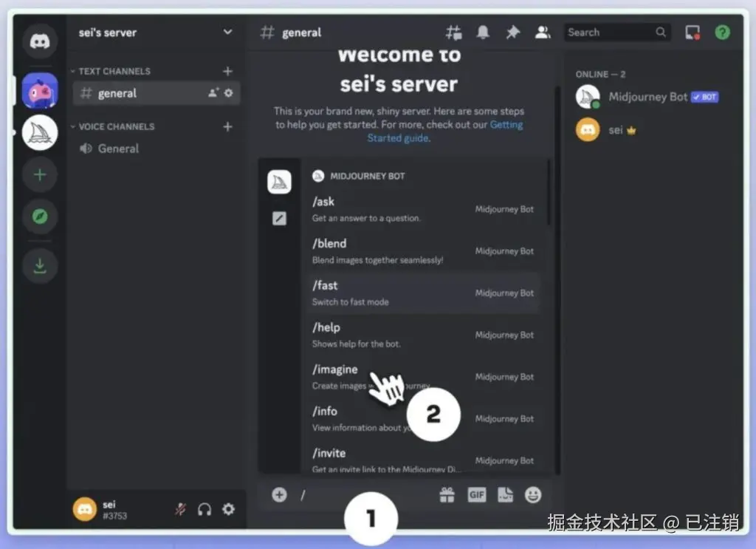Click the attachment plus button
Screen dimensions: 756x549
tap(279, 494)
